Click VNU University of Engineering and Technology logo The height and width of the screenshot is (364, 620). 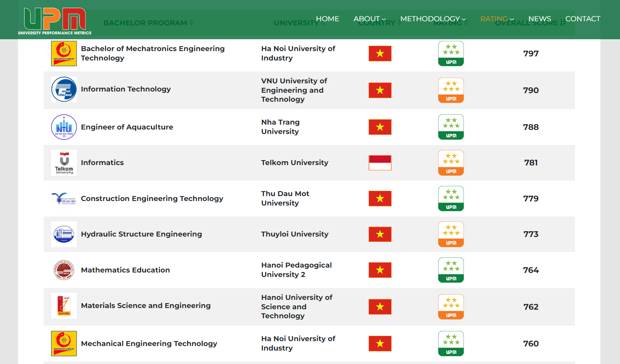[64, 89]
